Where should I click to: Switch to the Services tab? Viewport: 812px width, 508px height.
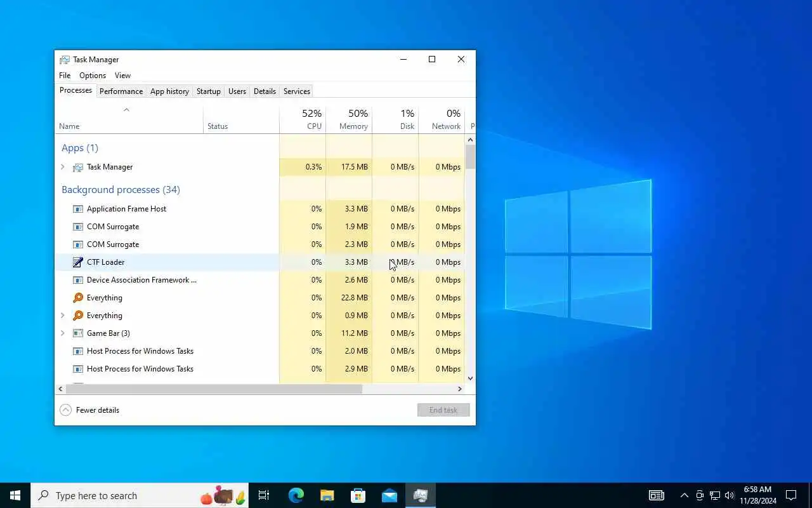pyautogui.click(x=297, y=91)
